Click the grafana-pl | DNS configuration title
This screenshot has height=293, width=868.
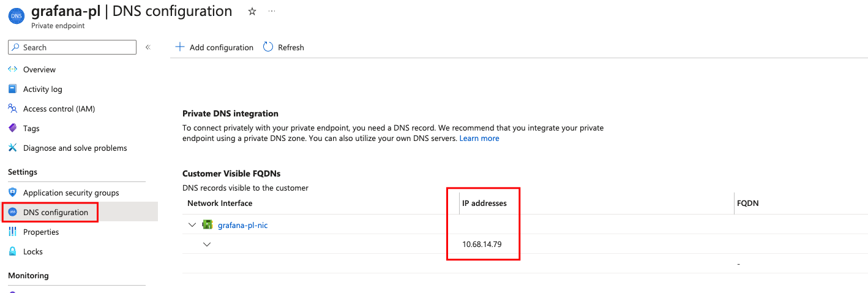pos(132,11)
